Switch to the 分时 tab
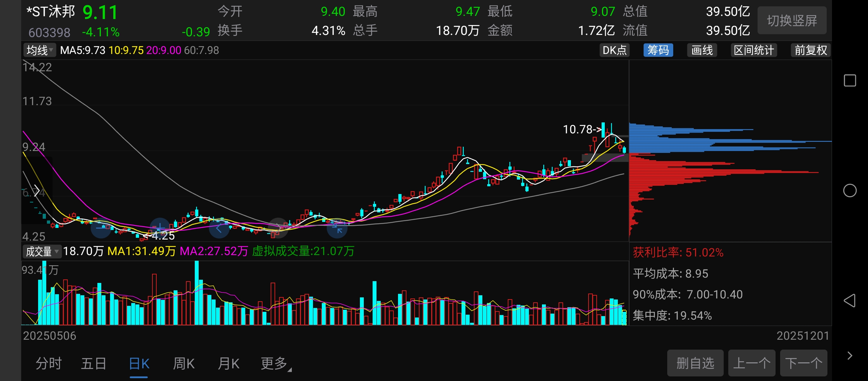The width and height of the screenshot is (868, 381). tap(49, 363)
